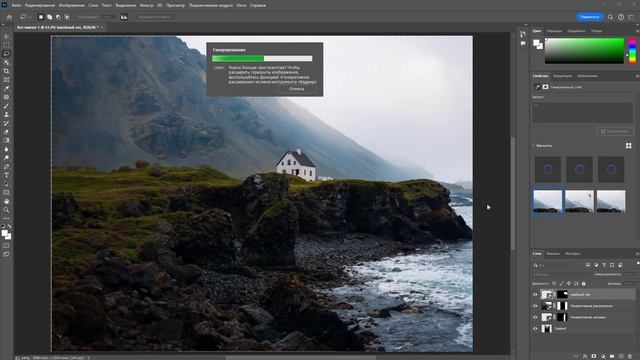Select the Brush tool
Screen dimensions: 640x360
coord(6,106)
